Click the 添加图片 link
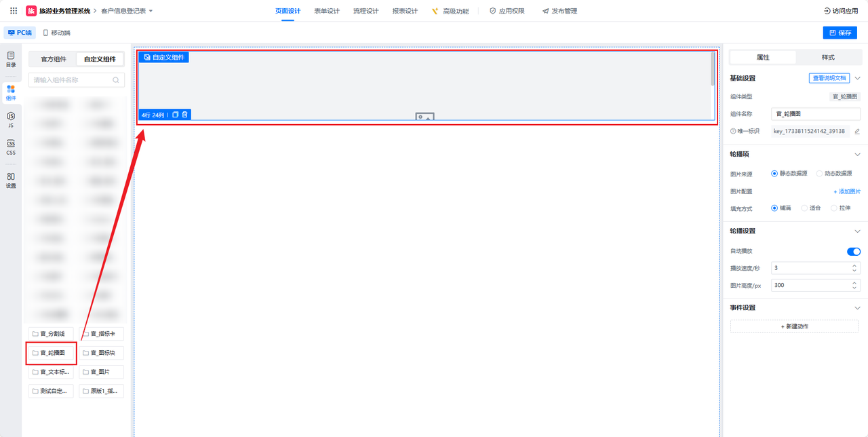 (846, 191)
